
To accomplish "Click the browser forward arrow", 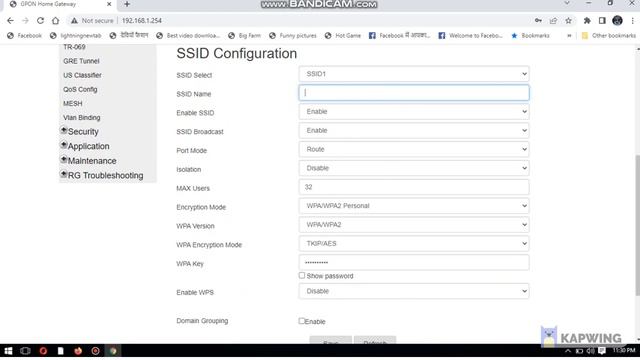I will [25, 20].
